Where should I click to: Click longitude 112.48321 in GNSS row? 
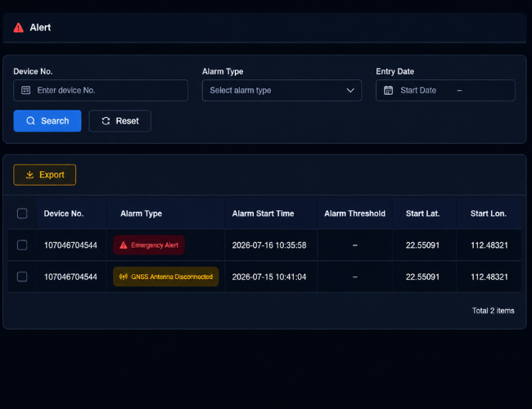pyautogui.click(x=489, y=276)
